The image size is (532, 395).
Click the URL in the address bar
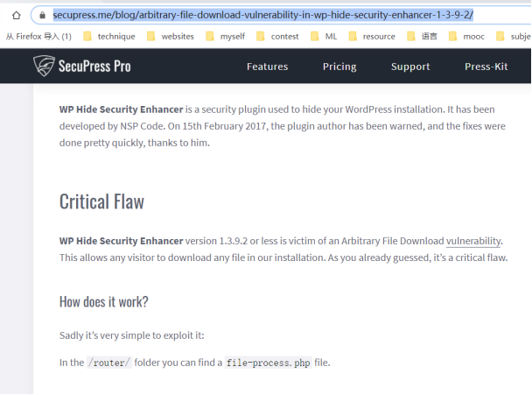click(x=263, y=15)
